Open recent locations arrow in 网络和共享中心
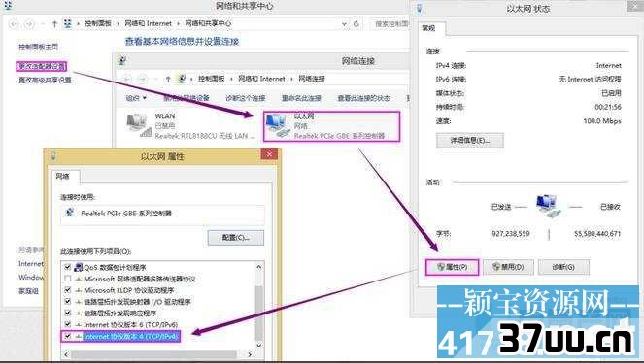 (x=43, y=24)
